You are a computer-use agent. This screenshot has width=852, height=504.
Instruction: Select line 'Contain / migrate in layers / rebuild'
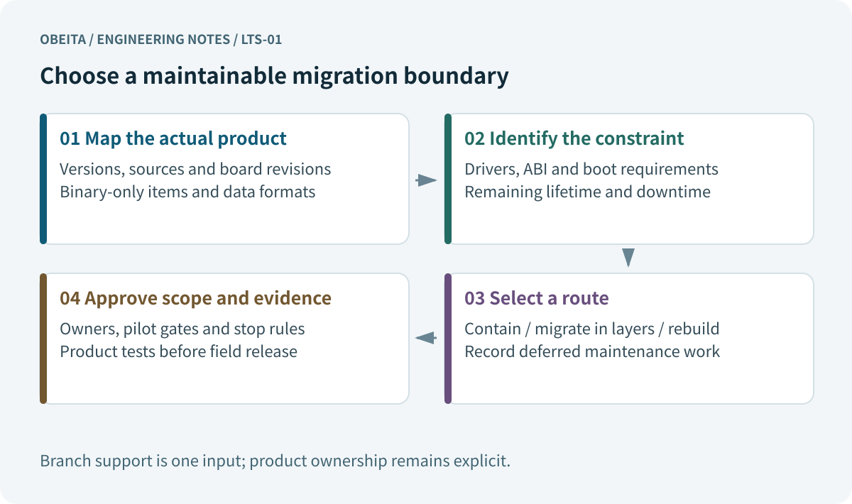coord(591,329)
